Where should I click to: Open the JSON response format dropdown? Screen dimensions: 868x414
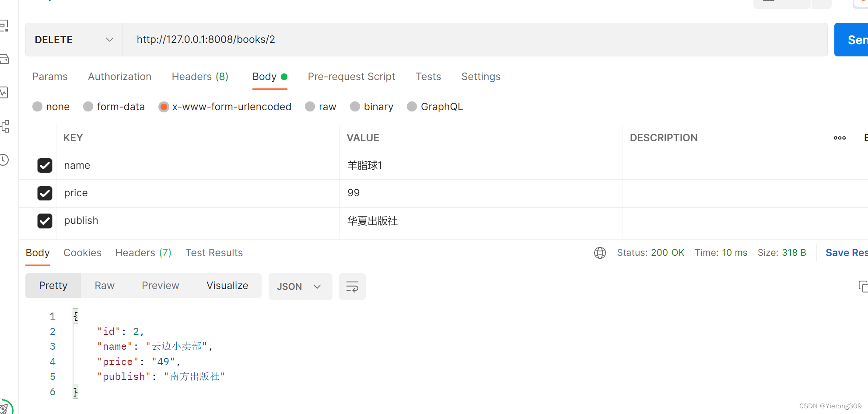pyautogui.click(x=300, y=286)
